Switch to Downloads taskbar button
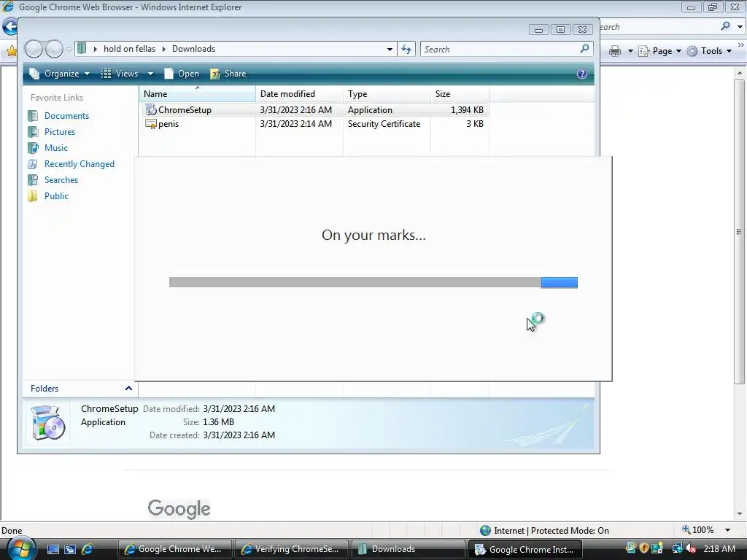Screen dimensions: 747x560 pos(408,549)
